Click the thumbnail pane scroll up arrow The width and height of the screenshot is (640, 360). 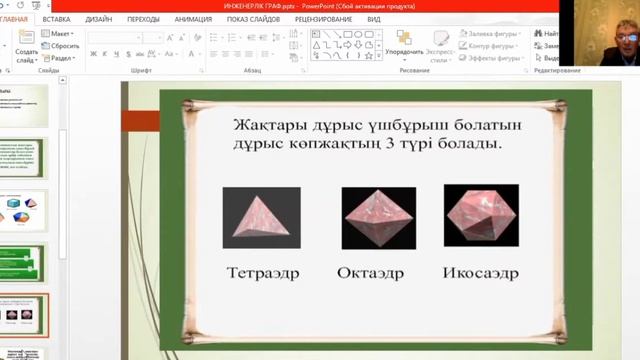pyautogui.click(x=62, y=80)
